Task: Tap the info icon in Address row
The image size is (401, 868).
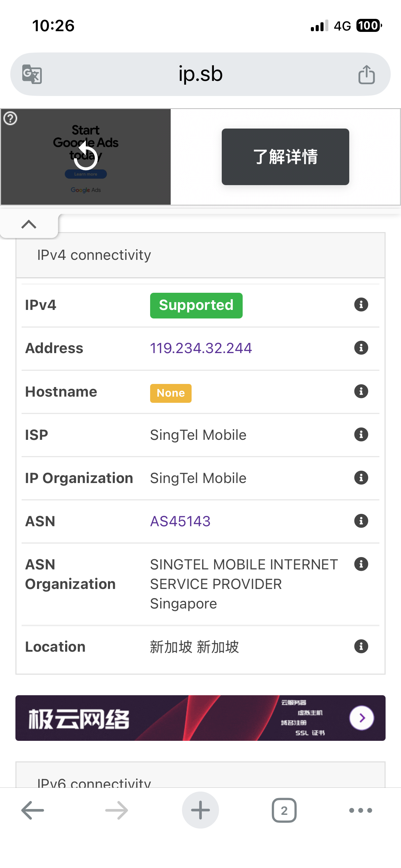Action: pyautogui.click(x=361, y=348)
